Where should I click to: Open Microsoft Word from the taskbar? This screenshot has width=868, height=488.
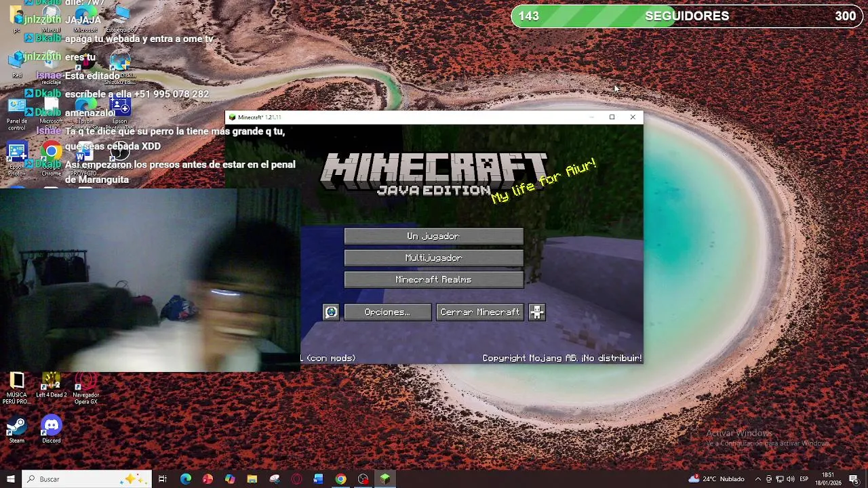(x=319, y=479)
